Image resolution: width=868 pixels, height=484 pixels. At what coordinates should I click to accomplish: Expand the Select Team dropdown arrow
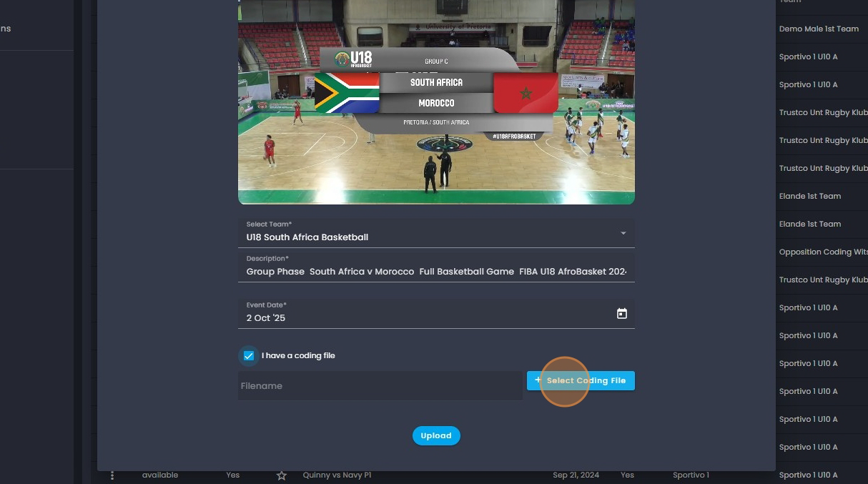[623, 233]
